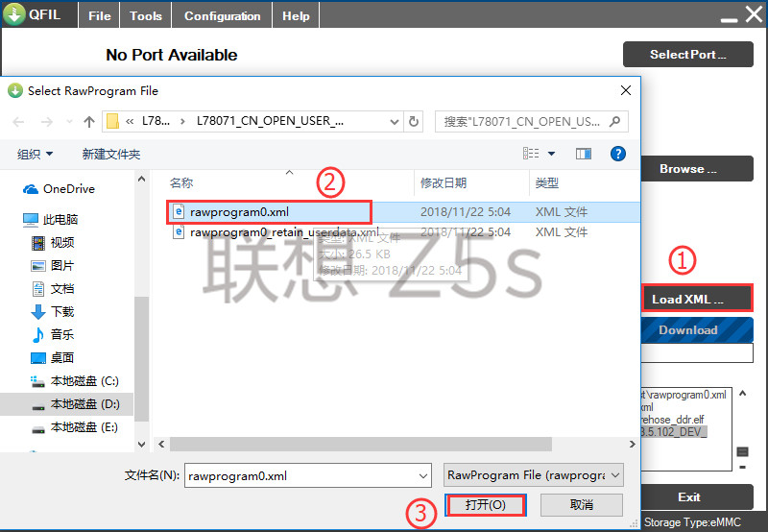Click the back navigation arrow
This screenshot has height=532, width=768.
point(19,122)
